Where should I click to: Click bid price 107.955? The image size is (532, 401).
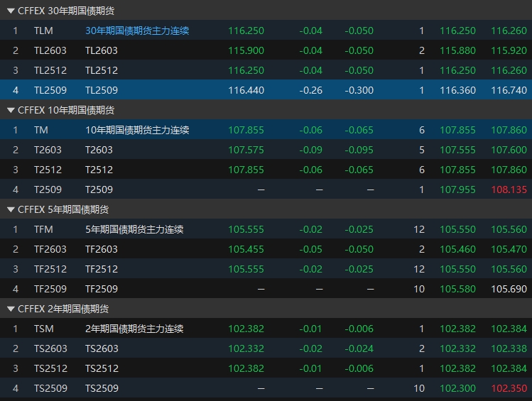point(457,189)
